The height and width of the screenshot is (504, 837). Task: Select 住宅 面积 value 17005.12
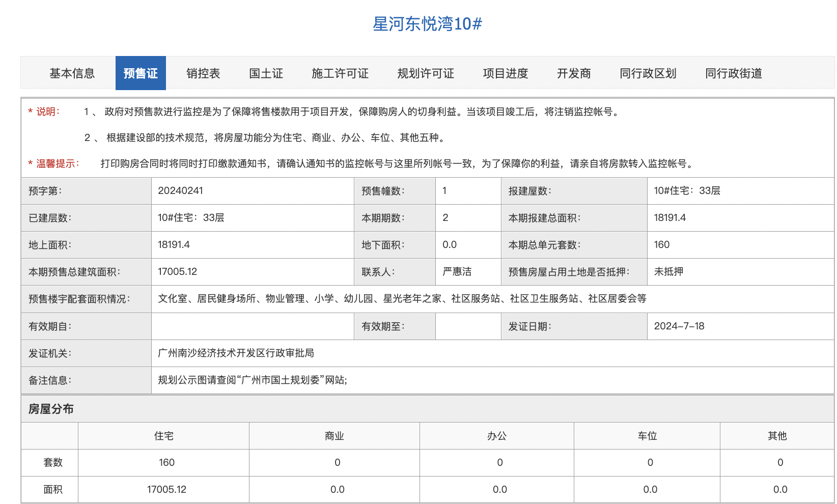point(166,489)
